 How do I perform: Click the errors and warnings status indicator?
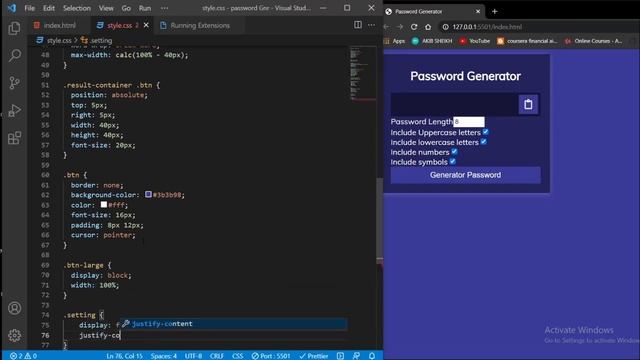click(23, 356)
